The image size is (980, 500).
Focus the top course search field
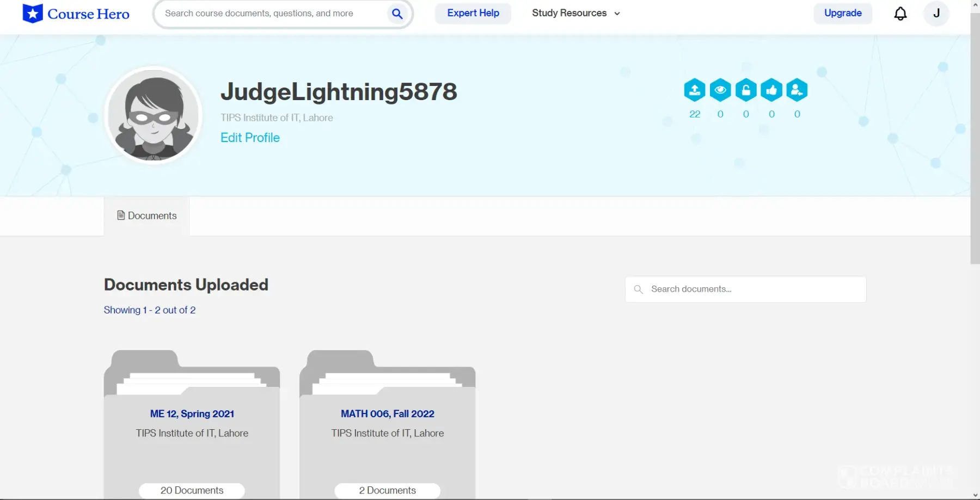point(272,14)
